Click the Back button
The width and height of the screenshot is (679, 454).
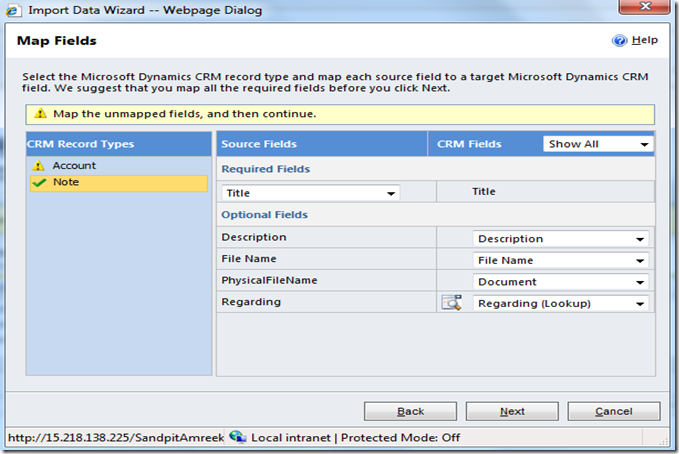tap(410, 411)
